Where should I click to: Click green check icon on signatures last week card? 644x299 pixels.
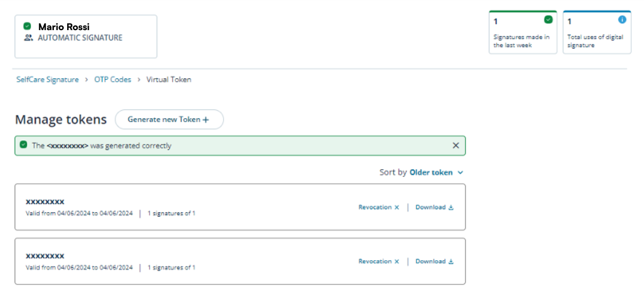coord(548,20)
